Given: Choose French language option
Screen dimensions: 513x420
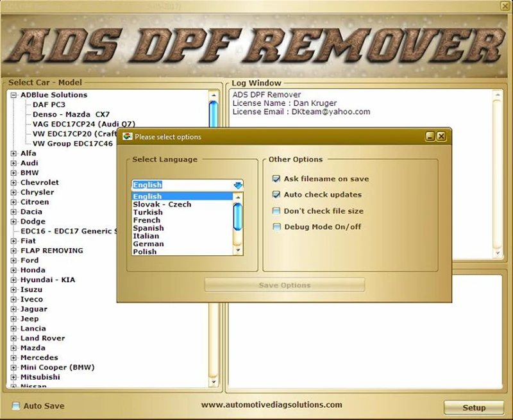Looking at the screenshot, I should tap(182, 220).
